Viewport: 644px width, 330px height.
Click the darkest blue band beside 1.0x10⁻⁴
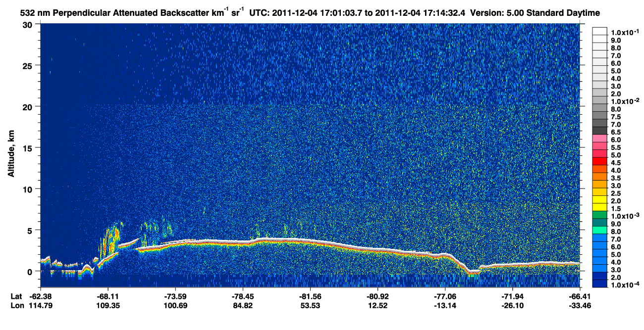pyautogui.click(x=600, y=283)
